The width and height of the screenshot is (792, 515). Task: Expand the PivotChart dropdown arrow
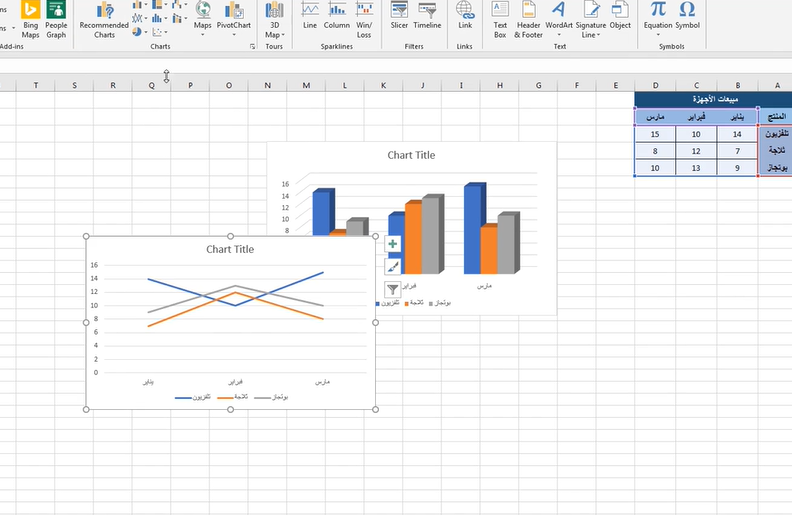[x=234, y=35]
